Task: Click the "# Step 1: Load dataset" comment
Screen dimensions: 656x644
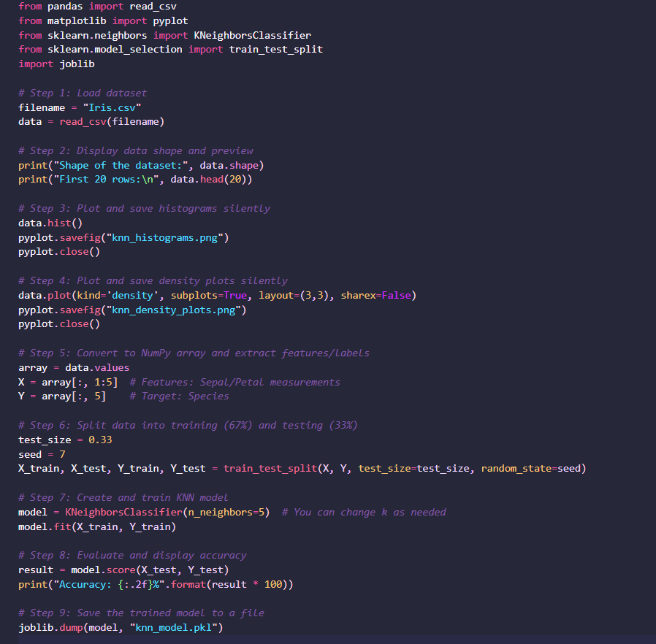Action: pos(83,93)
